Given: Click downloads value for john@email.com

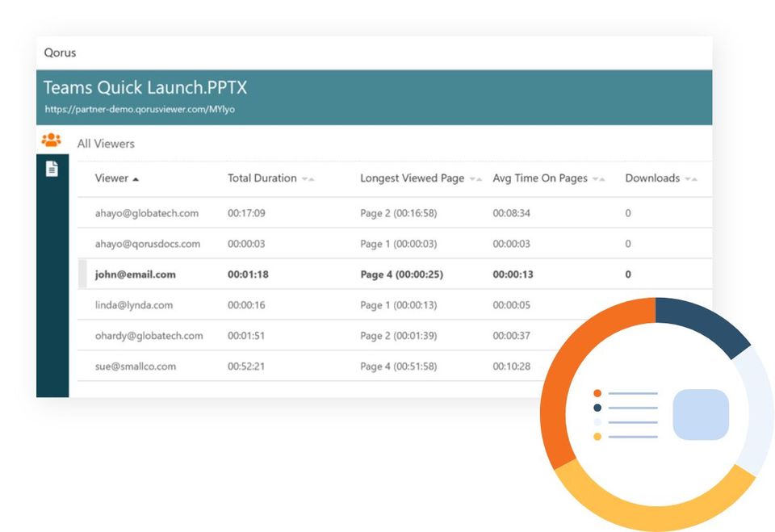Looking at the screenshot, I should click(x=628, y=274).
